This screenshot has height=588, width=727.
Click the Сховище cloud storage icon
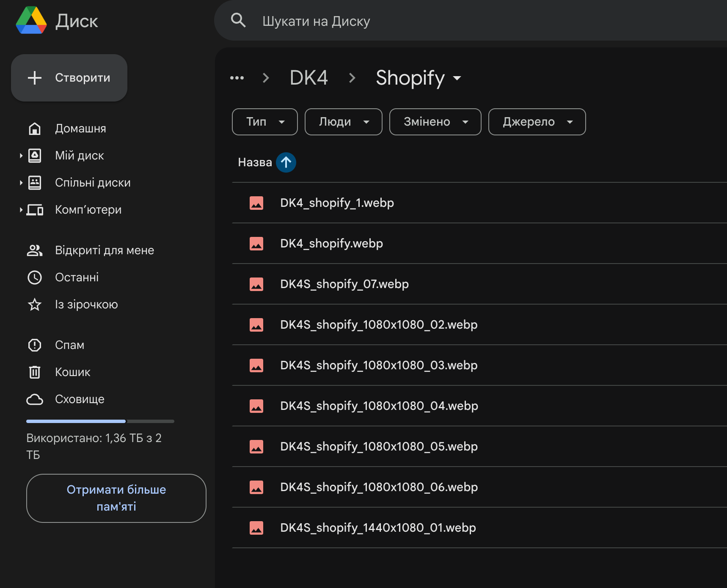tap(35, 399)
